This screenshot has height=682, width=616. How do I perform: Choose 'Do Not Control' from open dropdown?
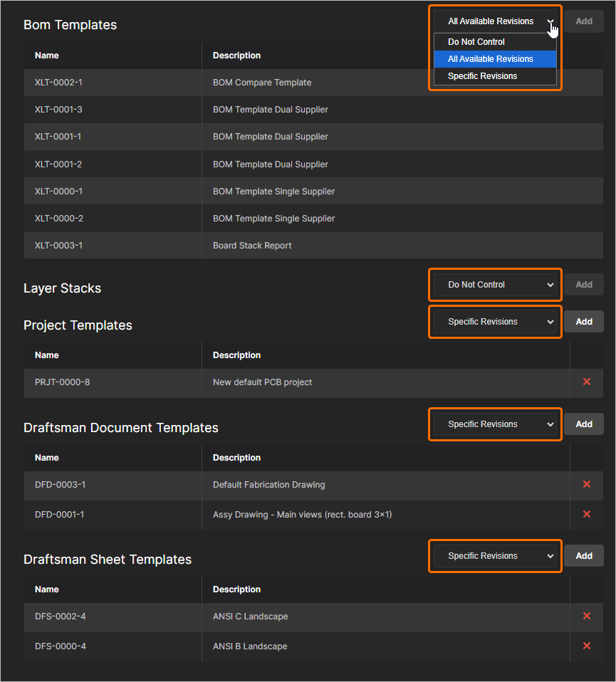point(476,42)
